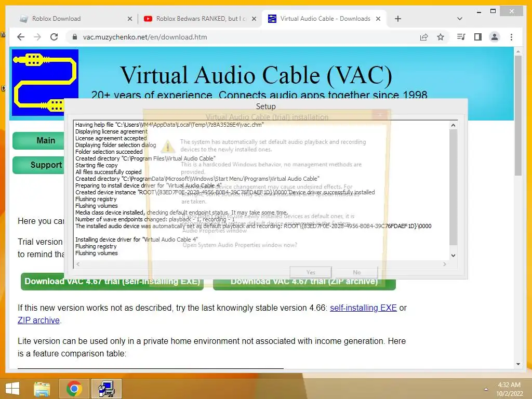The height and width of the screenshot is (399, 532).
Task: Click the Setup installer taskbar icon
Action: [x=106, y=389]
